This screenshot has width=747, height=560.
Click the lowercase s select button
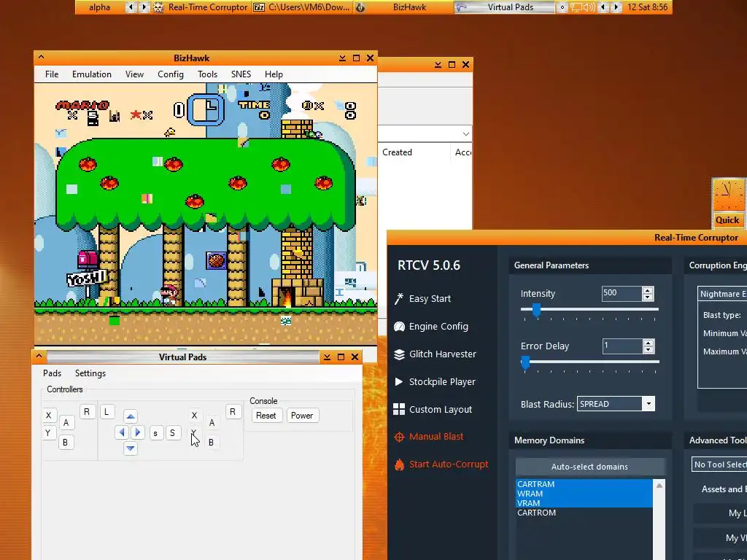pyautogui.click(x=155, y=433)
